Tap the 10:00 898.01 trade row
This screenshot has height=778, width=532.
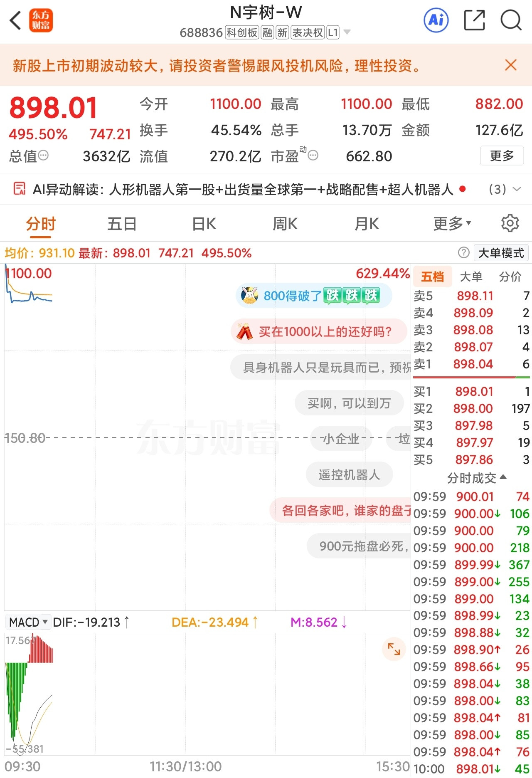(x=471, y=769)
